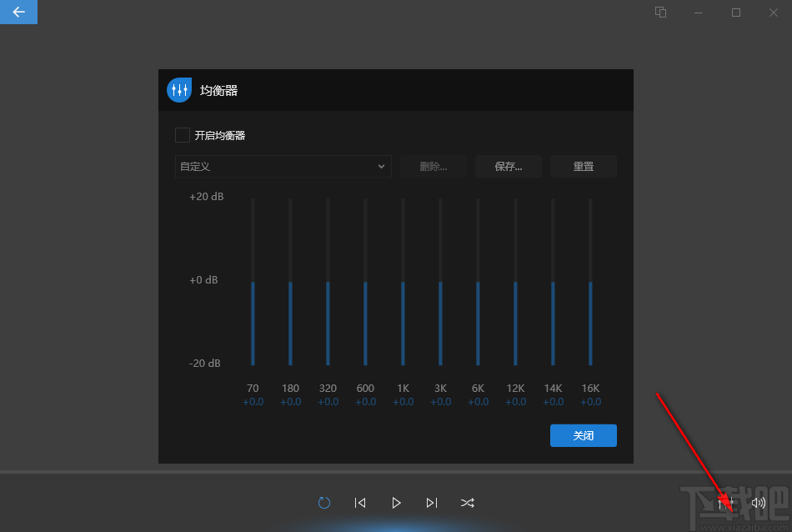Adjust the 1K band slider
This screenshot has width=792, height=532.
point(403,282)
